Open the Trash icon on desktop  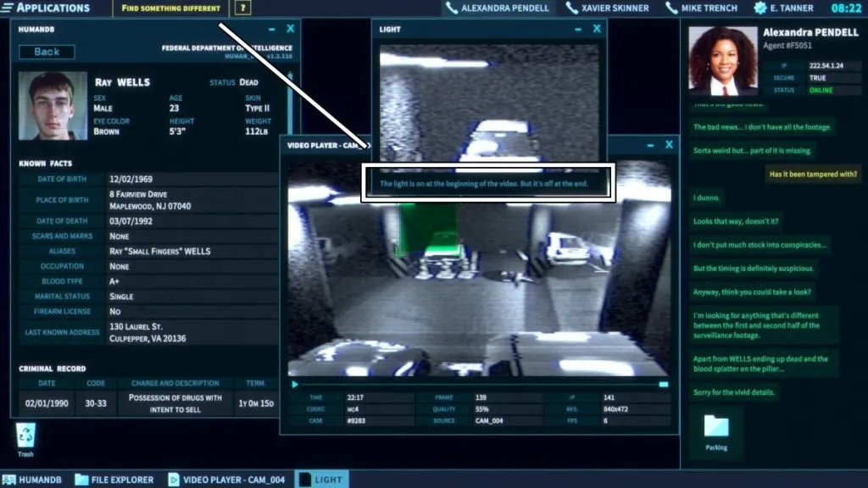tap(26, 437)
